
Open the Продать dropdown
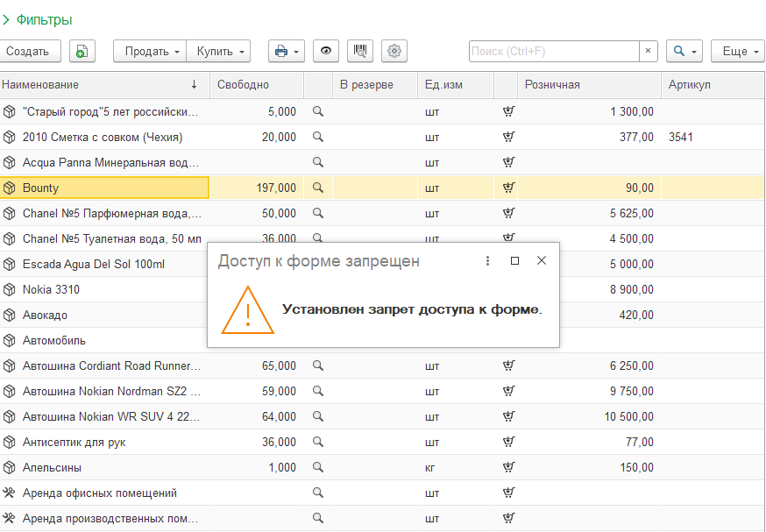[151, 52]
